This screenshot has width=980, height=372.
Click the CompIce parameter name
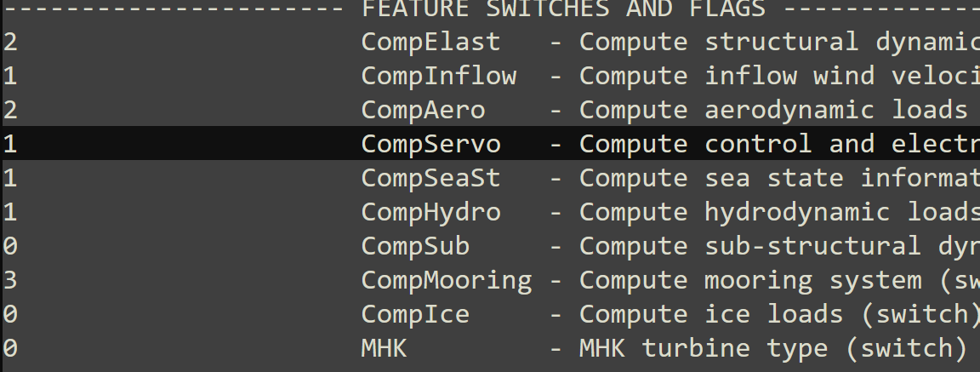(415, 314)
